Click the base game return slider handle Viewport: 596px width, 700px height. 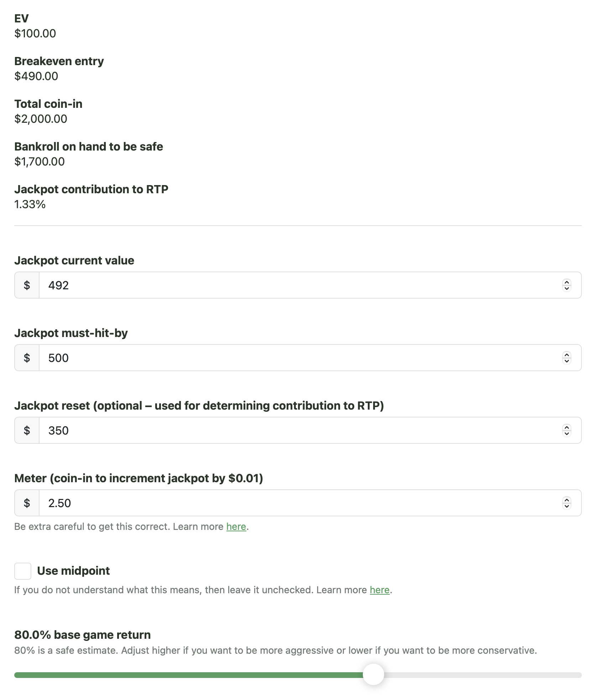pyautogui.click(x=373, y=675)
